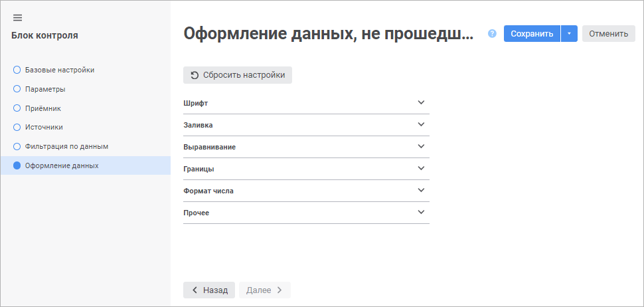The width and height of the screenshot is (644, 307).
Task: Expand the Выравнивание section chevron
Action: [420, 146]
